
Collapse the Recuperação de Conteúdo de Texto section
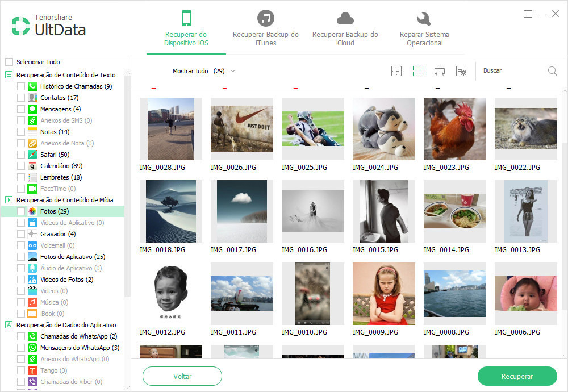pyautogui.click(x=9, y=75)
